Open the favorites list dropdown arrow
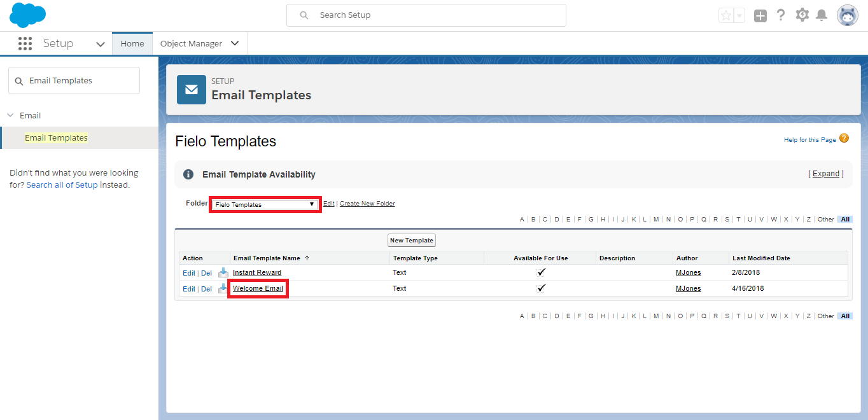This screenshot has width=868, height=420. (739, 15)
